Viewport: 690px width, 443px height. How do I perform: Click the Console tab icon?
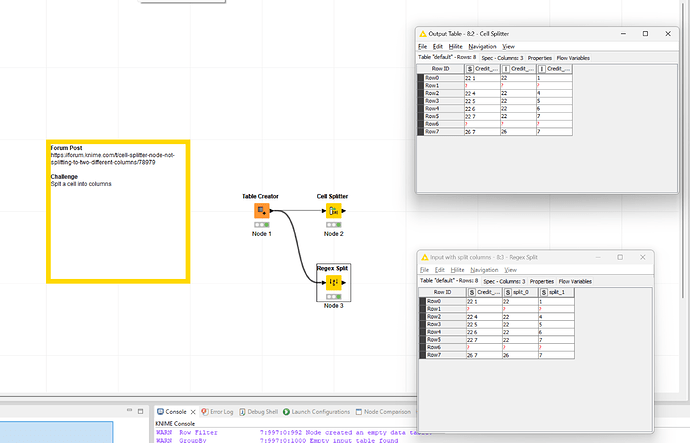pos(160,411)
